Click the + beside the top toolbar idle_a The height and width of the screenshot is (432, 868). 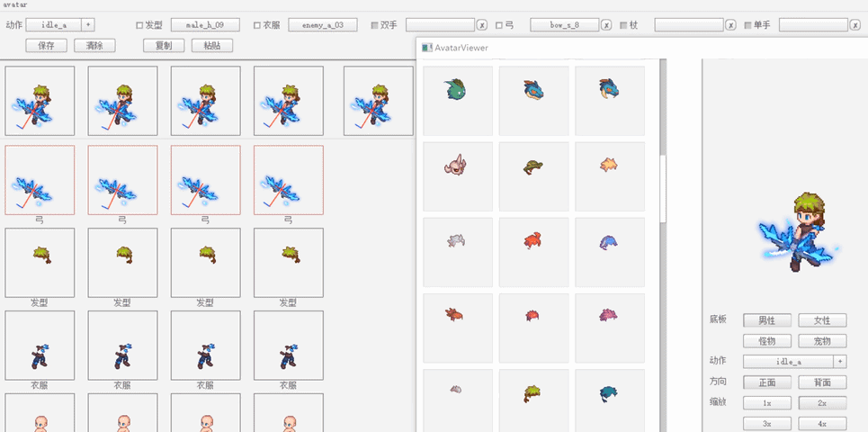coord(88,25)
